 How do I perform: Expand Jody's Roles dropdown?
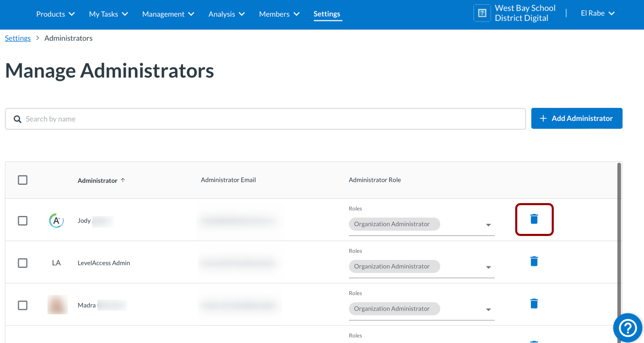[489, 224]
